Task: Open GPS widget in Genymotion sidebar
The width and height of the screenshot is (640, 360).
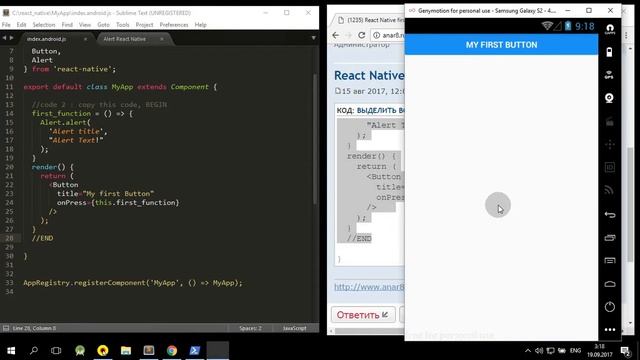Action: [609, 75]
